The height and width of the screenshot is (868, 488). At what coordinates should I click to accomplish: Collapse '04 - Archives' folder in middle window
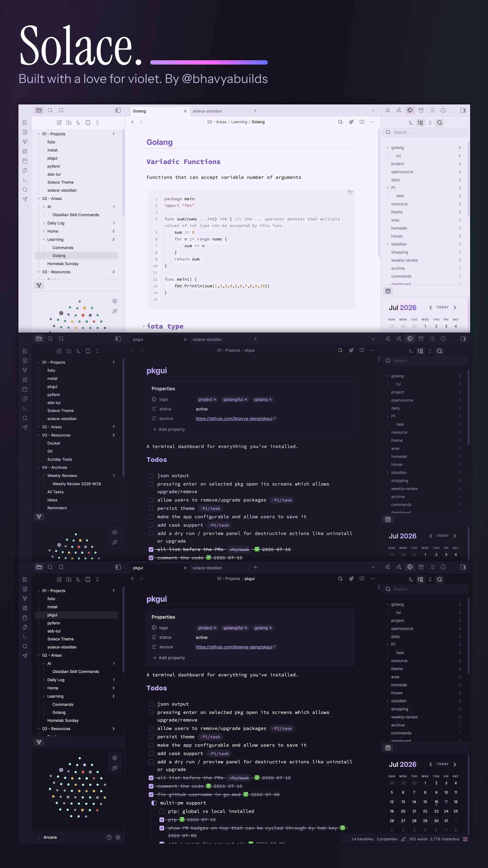[39, 467]
